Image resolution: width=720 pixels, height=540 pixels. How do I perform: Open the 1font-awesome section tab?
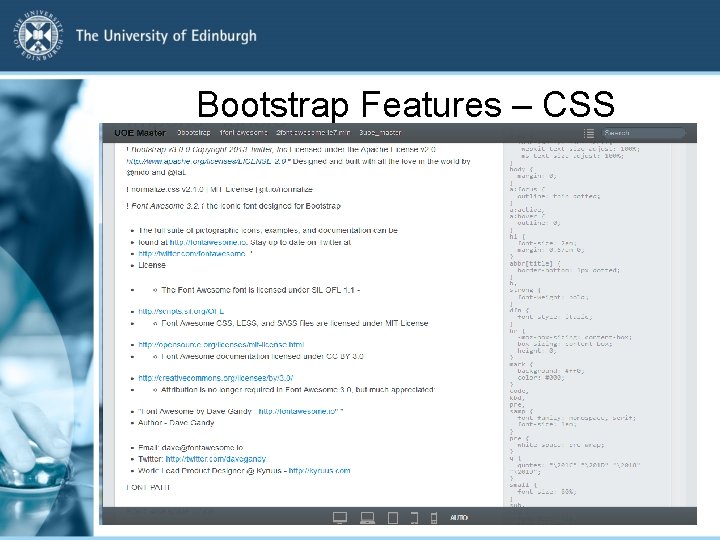coord(243,133)
